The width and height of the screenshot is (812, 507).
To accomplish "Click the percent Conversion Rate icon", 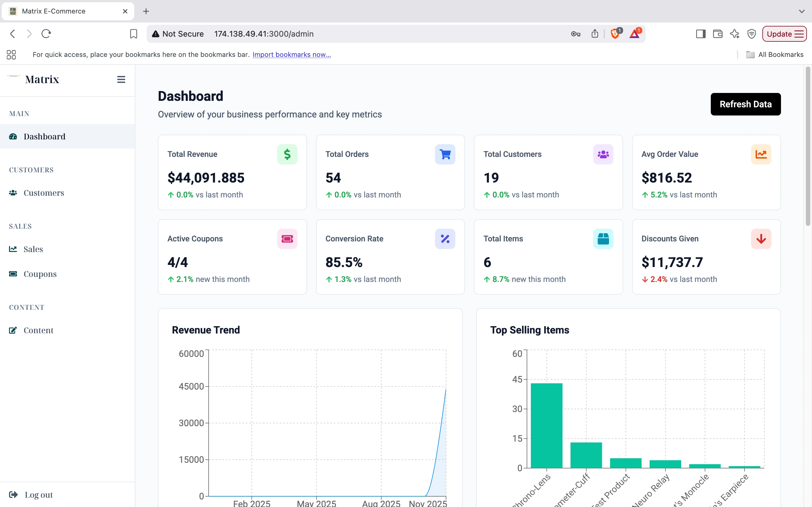I will [445, 239].
